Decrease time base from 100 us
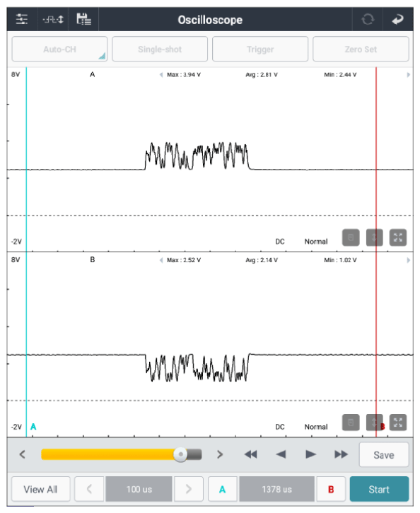Image resolution: width=420 pixels, height=513 pixels. point(89,489)
